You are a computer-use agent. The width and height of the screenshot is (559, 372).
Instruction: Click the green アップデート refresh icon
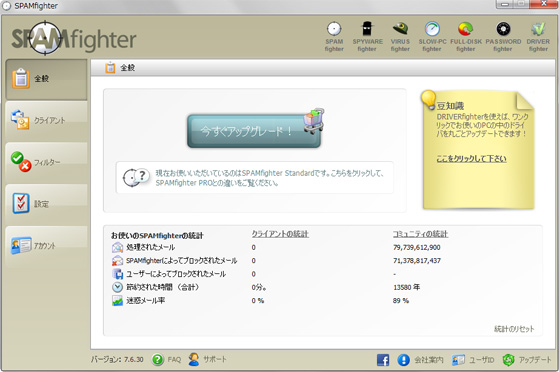tap(508, 360)
